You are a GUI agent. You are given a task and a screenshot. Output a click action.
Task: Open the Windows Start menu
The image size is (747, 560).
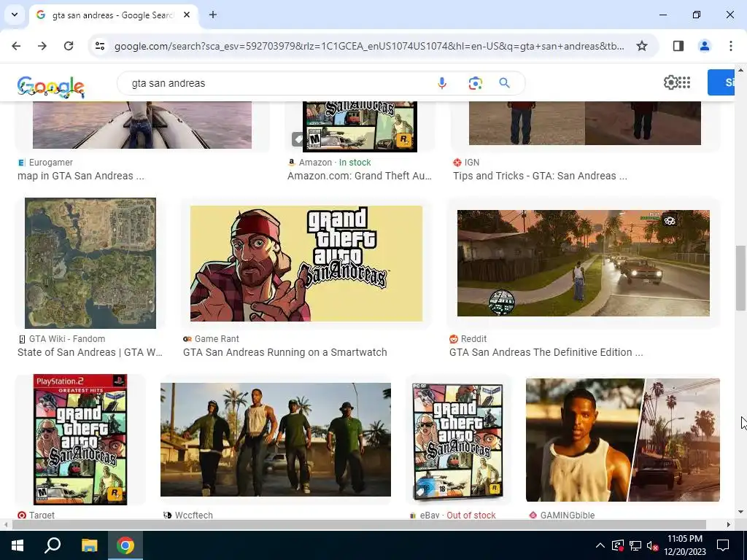18,545
